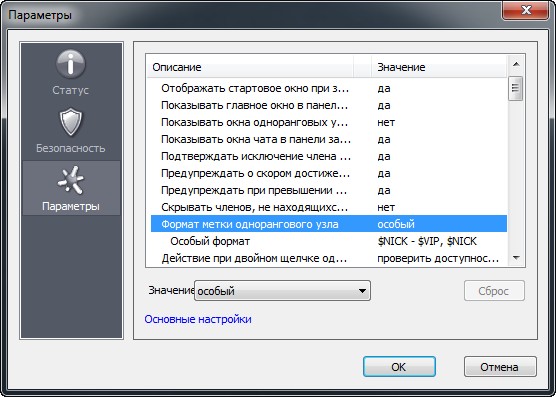This screenshot has height=397, width=556.
Task: Click the Отмена button
Action: coord(500,367)
